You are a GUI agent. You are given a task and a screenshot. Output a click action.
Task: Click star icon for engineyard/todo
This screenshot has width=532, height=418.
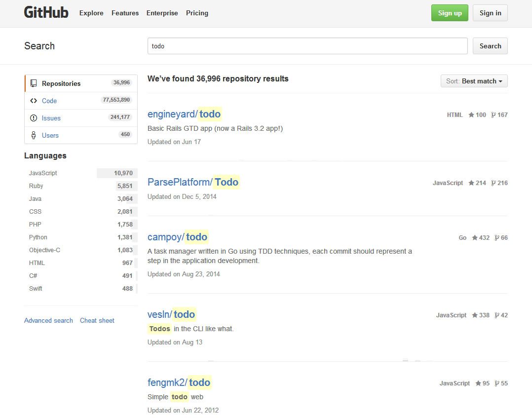pos(471,114)
